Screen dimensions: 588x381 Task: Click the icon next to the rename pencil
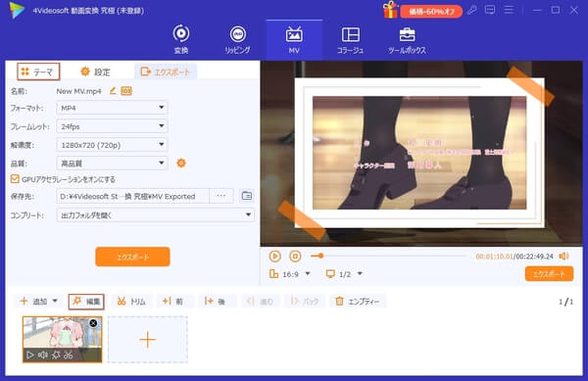tap(126, 91)
